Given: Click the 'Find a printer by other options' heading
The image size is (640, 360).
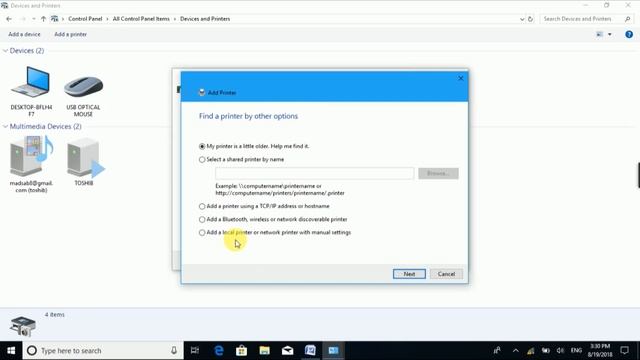Looking at the screenshot, I should (249, 116).
